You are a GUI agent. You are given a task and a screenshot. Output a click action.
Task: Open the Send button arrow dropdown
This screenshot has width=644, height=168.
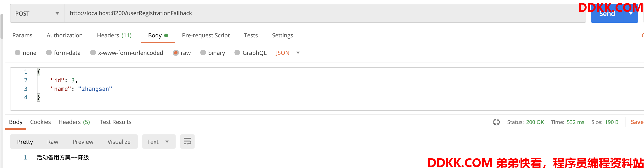pyautogui.click(x=631, y=13)
